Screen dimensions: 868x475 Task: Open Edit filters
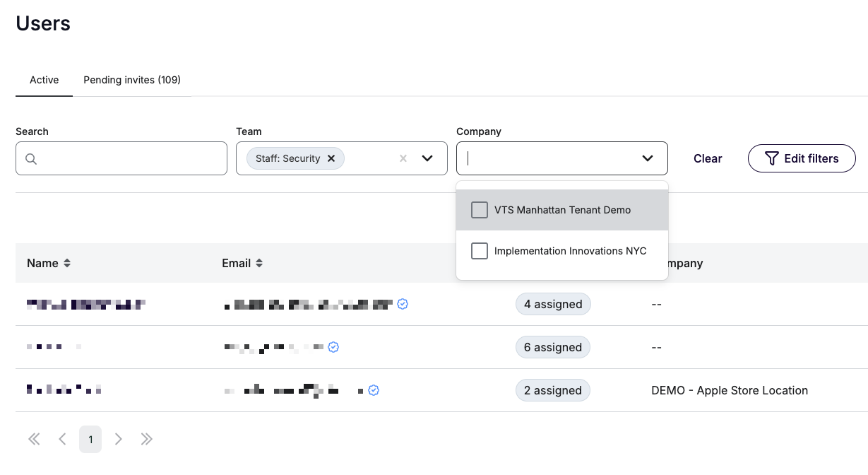802,158
